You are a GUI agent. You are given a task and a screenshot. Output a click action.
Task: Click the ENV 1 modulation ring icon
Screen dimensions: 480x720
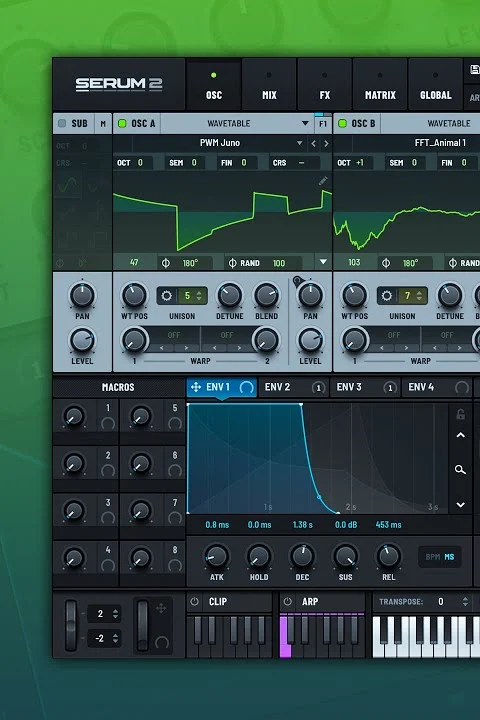[x=247, y=388]
